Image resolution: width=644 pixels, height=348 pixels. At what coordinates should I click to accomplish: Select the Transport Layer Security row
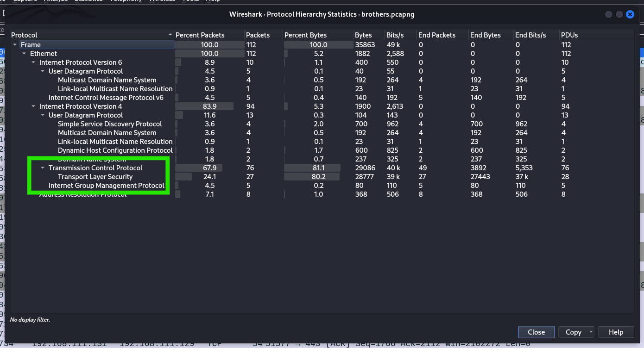pyautogui.click(x=95, y=177)
